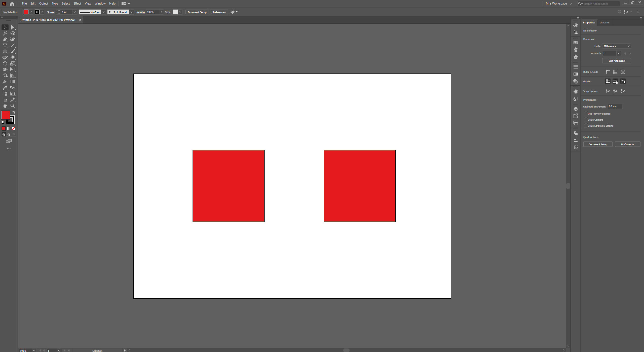The width and height of the screenshot is (644, 352).
Task: Select the Hand tool
Action: tap(5, 106)
